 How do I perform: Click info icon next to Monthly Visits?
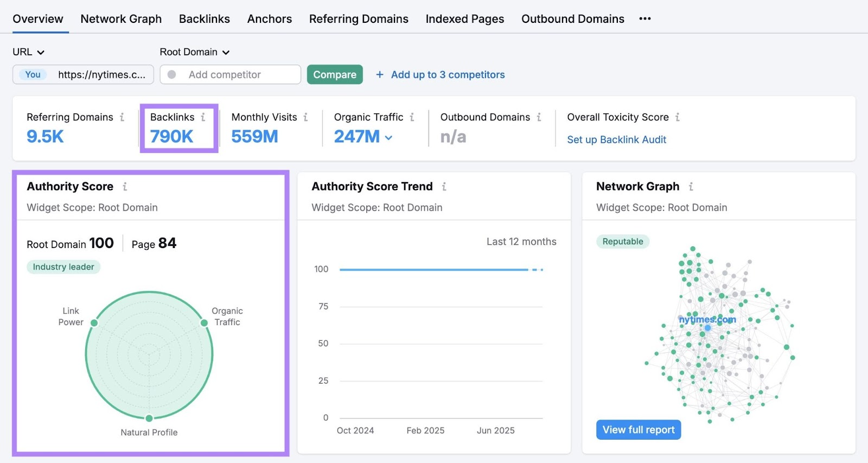click(305, 117)
